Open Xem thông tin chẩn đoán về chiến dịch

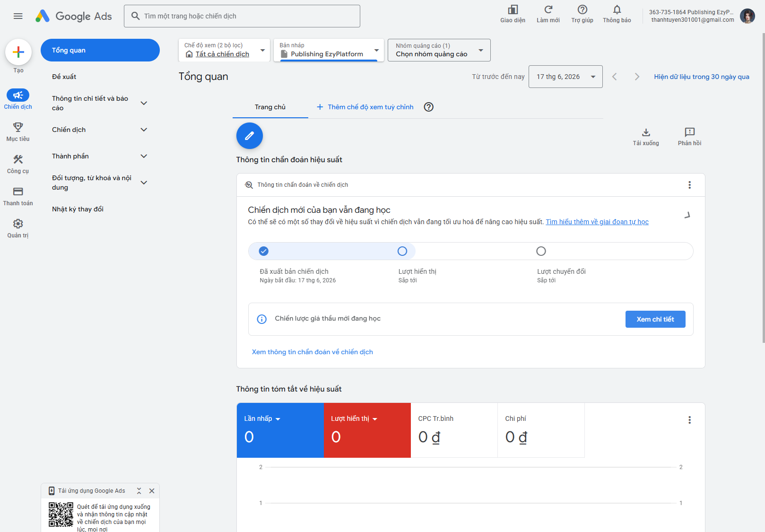[313, 352]
